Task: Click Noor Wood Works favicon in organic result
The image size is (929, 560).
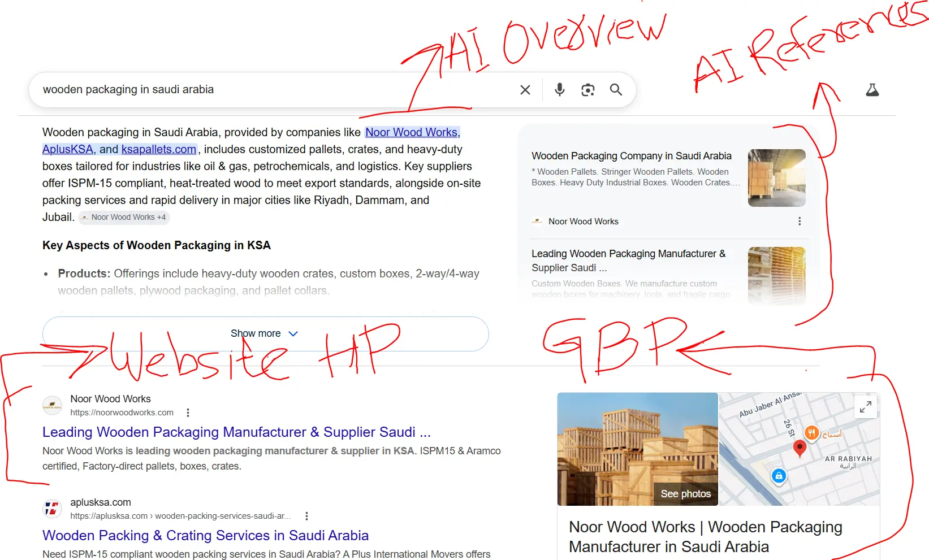Action: (x=52, y=405)
